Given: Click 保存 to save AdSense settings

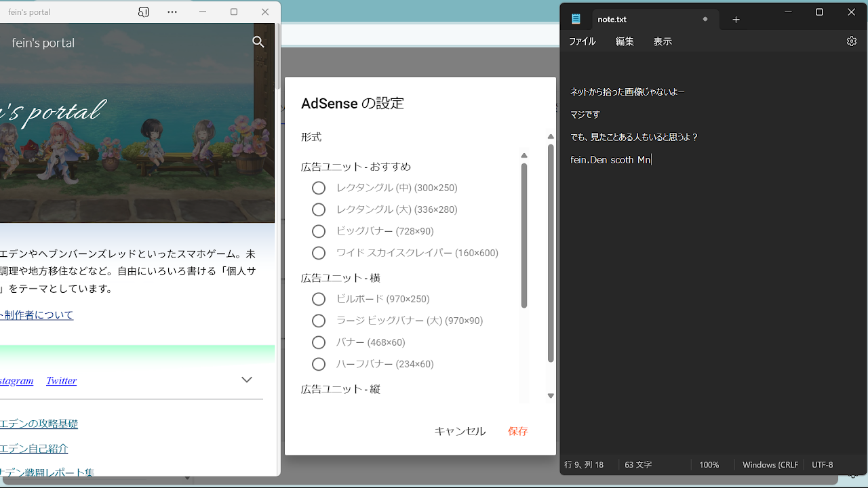Looking at the screenshot, I should (518, 431).
